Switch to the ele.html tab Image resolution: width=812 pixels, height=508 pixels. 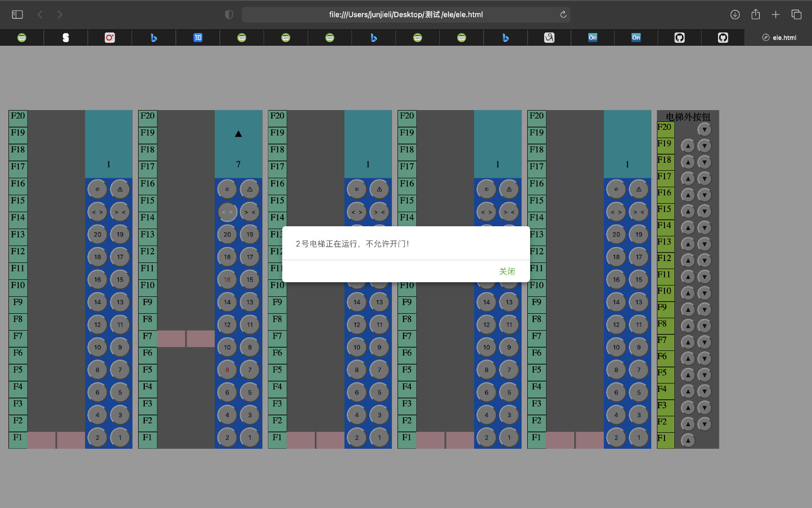(x=779, y=38)
